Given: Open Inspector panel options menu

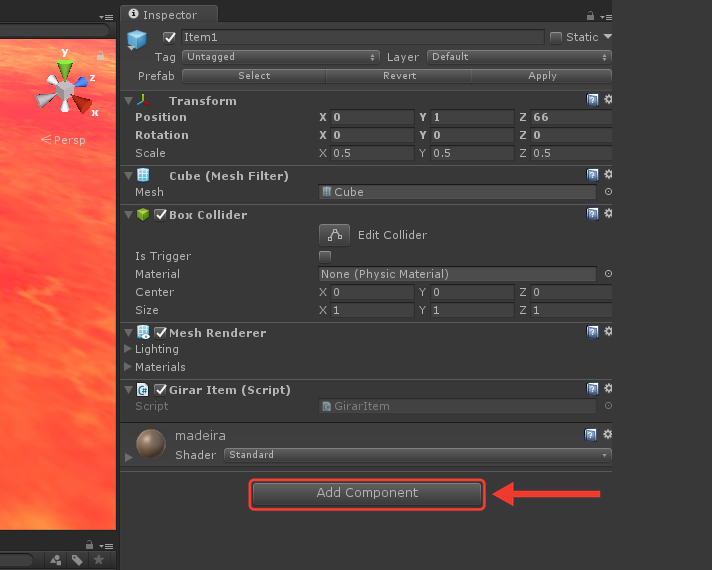Looking at the screenshot, I should click(x=606, y=17).
